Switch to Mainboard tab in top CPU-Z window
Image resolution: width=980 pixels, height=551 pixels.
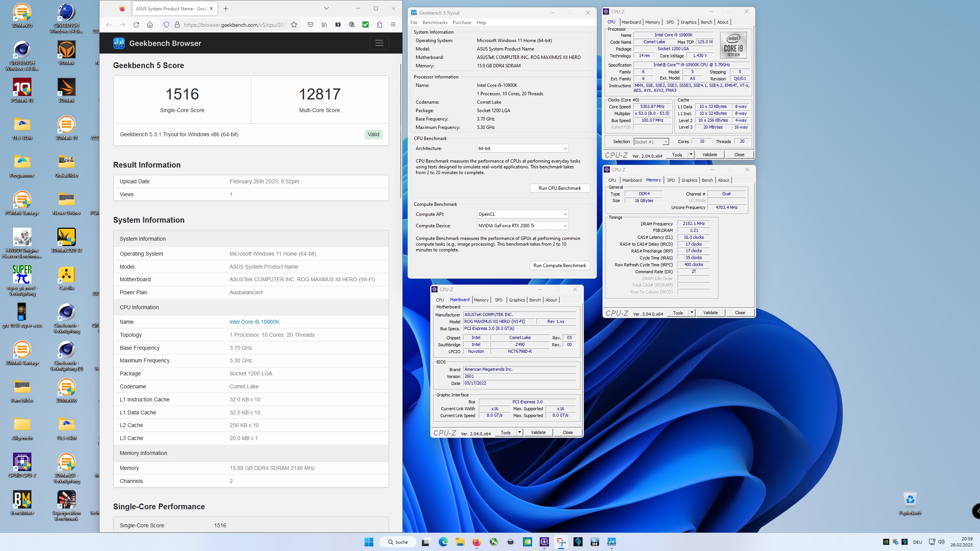click(x=631, y=22)
